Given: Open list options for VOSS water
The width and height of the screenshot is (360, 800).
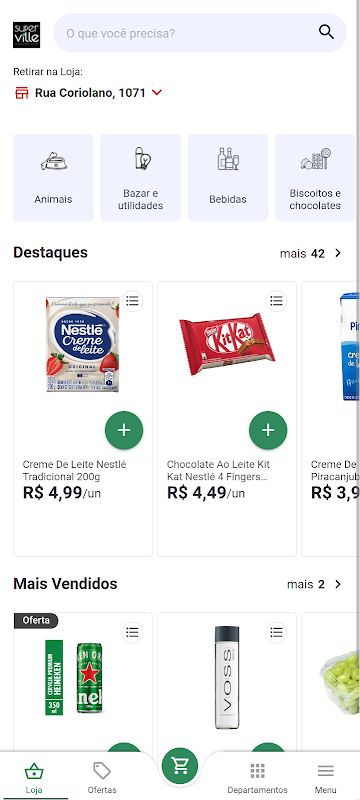Looking at the screenshot, I should (276, 633).
